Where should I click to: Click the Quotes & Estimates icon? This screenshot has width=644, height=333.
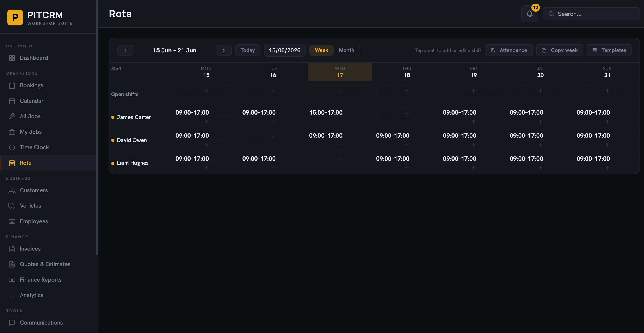[x=12, y=264]
